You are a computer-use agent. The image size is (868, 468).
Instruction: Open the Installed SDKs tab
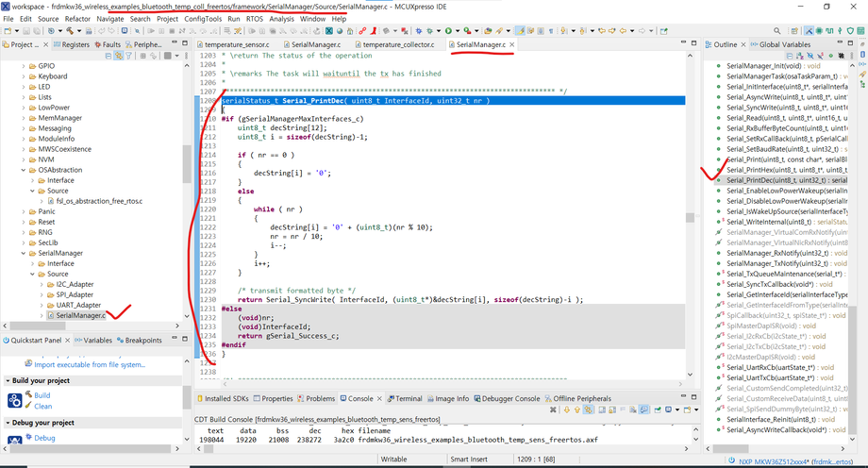point(222,398)
